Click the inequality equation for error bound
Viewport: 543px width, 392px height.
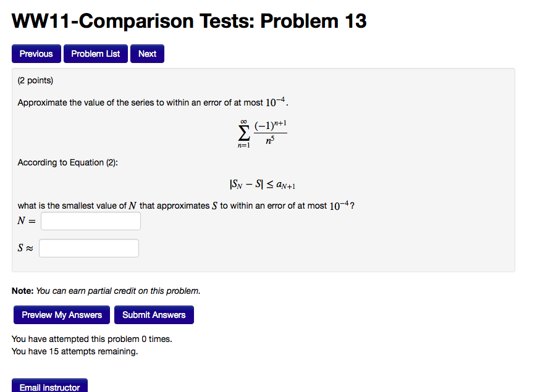264,183
